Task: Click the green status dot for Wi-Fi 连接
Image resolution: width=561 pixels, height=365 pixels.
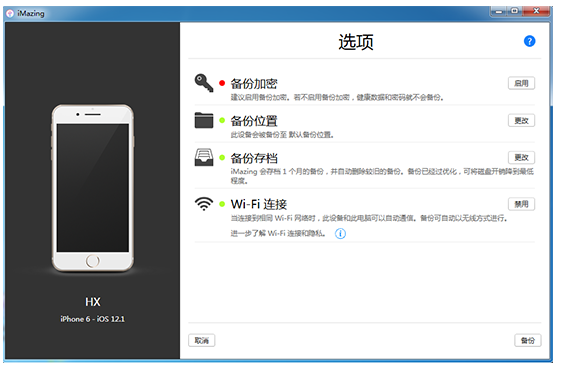Action: click(222, 204)
